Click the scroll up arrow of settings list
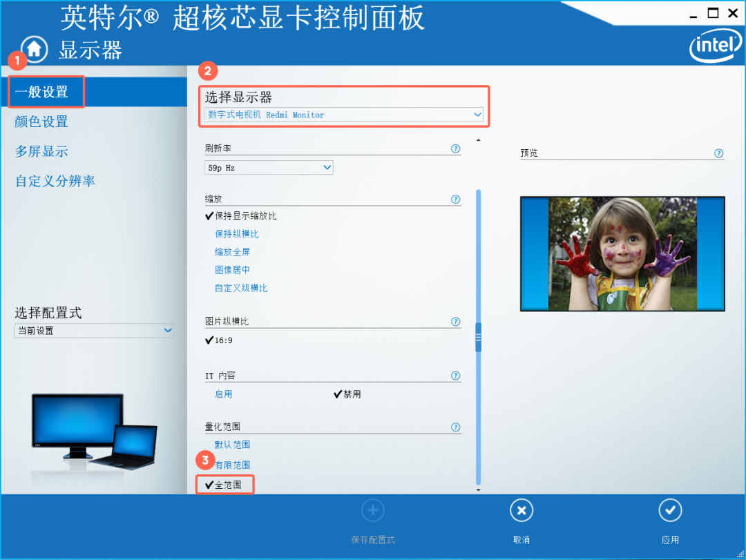Viewport: 746px width, 560px height. tap(478, 140)
